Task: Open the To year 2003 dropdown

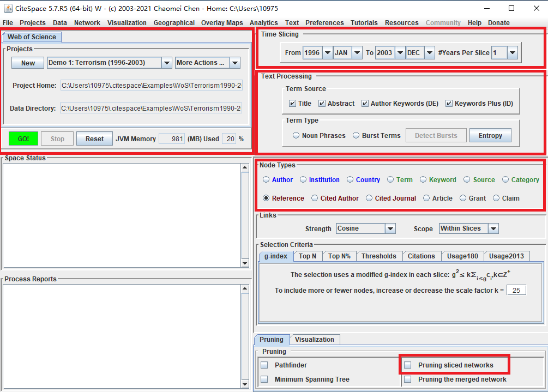Action: tap(400, 53)
